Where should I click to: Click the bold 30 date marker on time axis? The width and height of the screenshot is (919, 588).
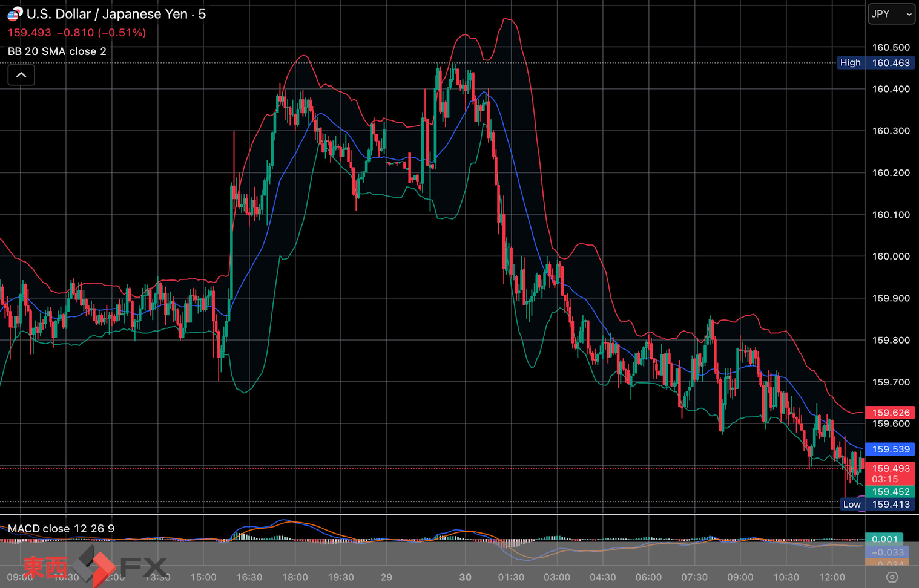465,577
